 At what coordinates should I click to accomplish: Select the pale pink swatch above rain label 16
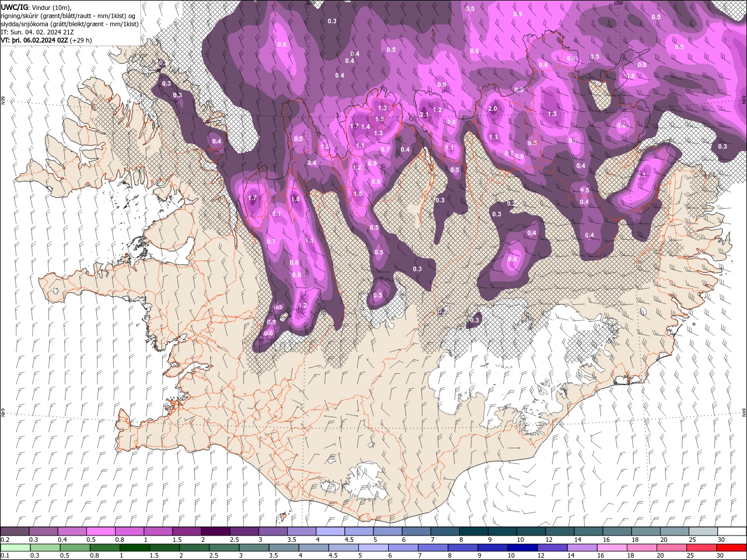pos(612,548)
